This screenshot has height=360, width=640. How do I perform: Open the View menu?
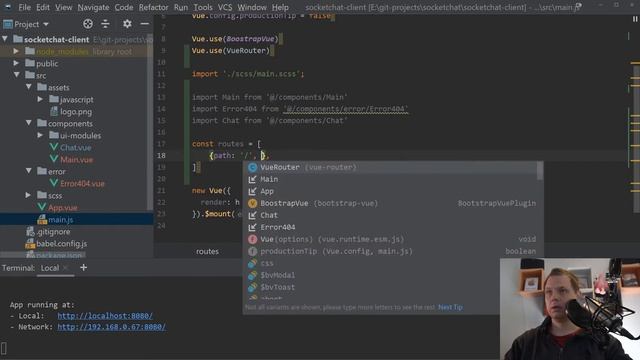click(64, 7)
